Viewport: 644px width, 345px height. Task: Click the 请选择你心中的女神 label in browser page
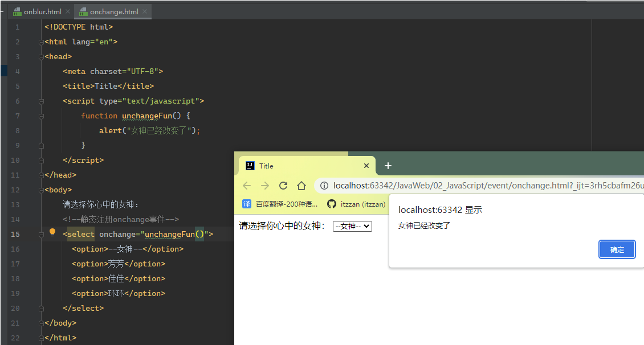pos(282,226)
